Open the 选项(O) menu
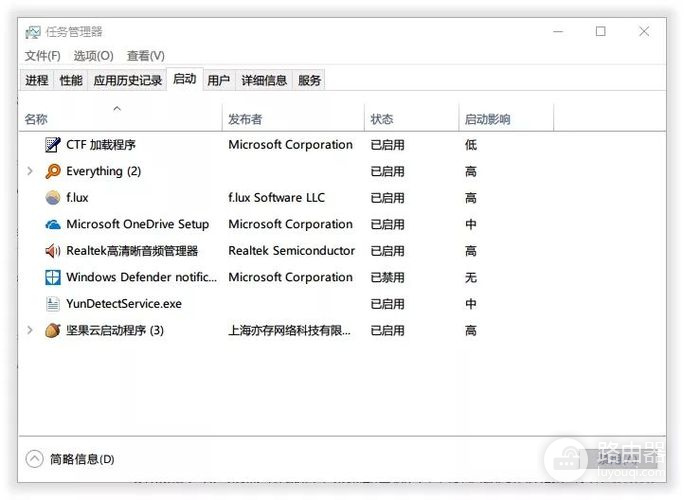 coord(93,56)
